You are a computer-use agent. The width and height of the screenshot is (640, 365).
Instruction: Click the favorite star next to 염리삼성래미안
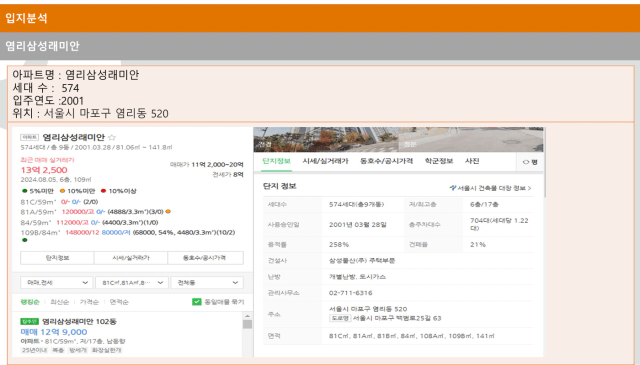[x=112, y=138]
